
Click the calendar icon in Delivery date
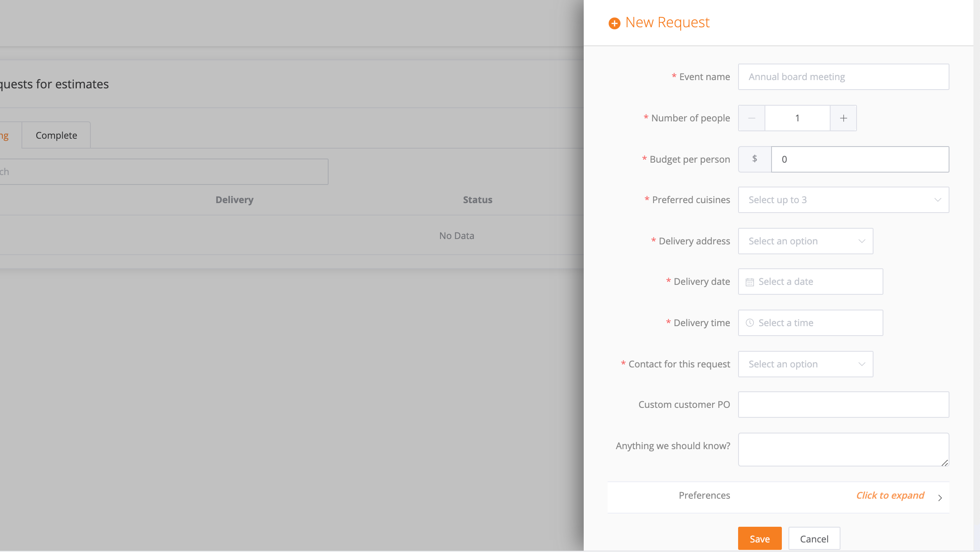750,282
